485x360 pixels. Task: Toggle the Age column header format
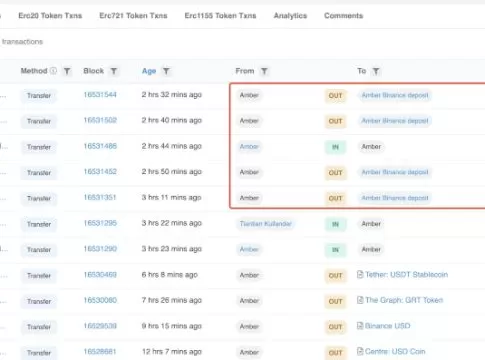[x=149, y=71]
